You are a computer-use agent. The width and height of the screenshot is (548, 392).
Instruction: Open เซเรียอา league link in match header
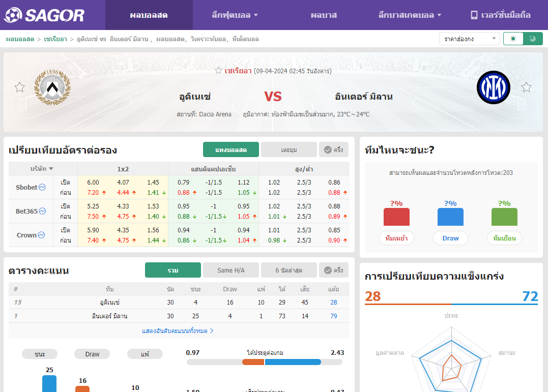238,71
